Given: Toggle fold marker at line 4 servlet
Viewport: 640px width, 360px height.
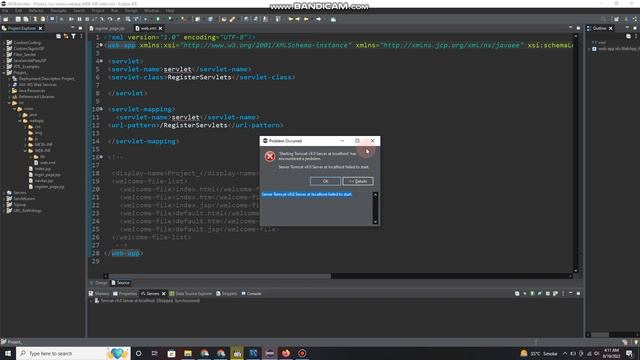Looking at the screenshot, I should click(x=101, y=61).
